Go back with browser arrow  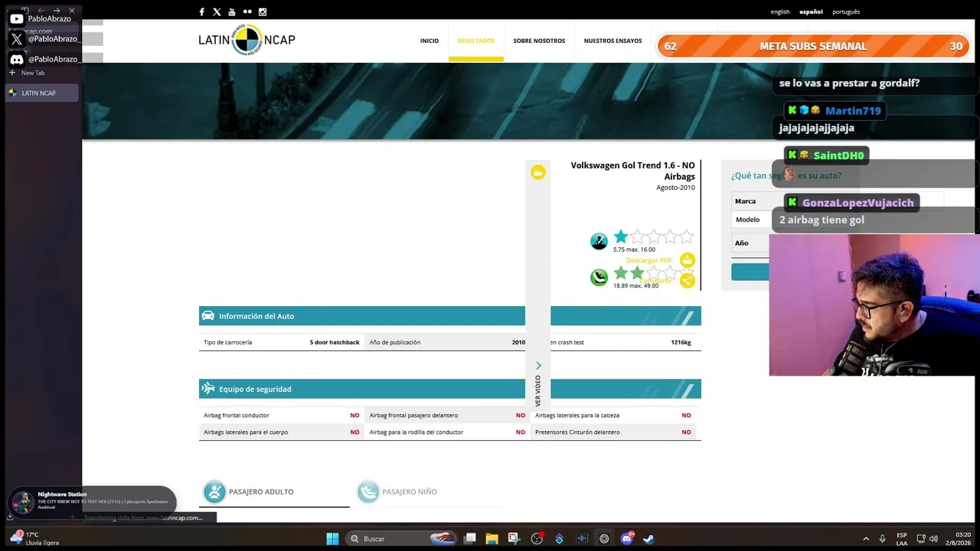pos(41,11)
